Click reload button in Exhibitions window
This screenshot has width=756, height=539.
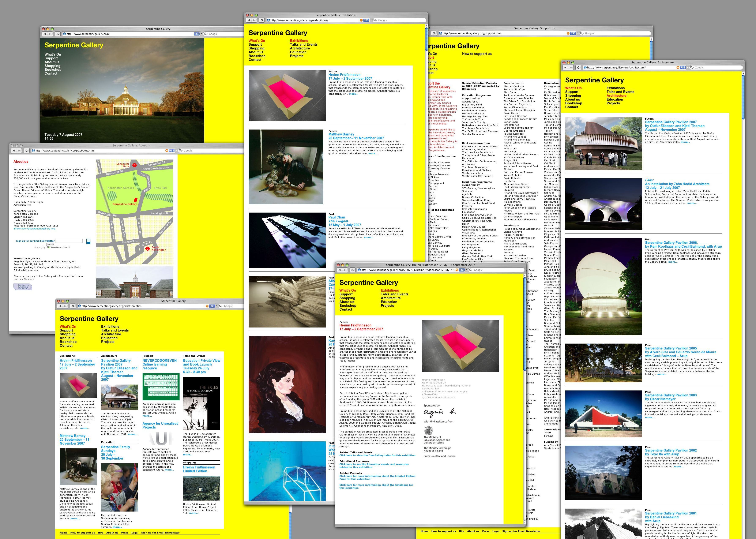tap(261, 20)
